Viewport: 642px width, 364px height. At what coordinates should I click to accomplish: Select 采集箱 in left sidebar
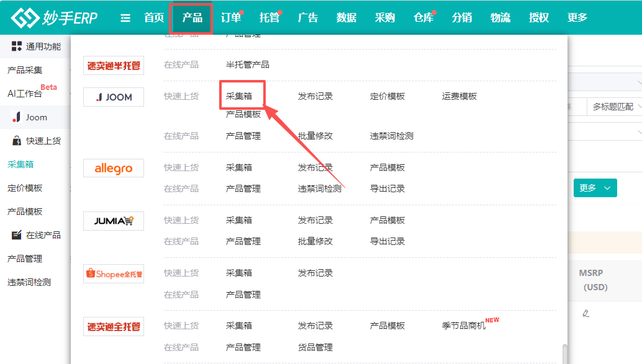(20, 164)
